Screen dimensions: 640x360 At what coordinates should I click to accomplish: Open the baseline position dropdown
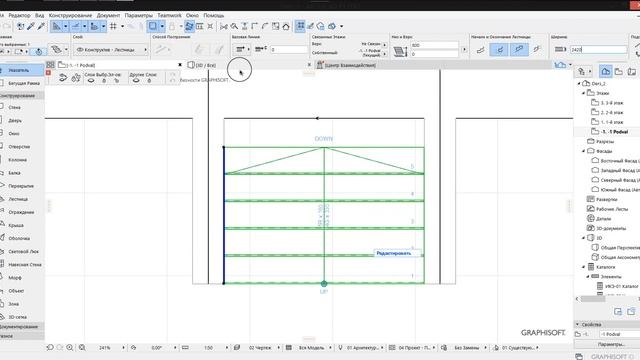pos(242,49)
